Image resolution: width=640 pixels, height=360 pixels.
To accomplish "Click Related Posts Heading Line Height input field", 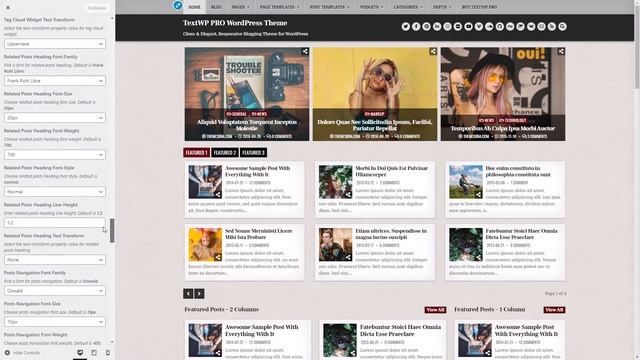I will tap(55, 223).
